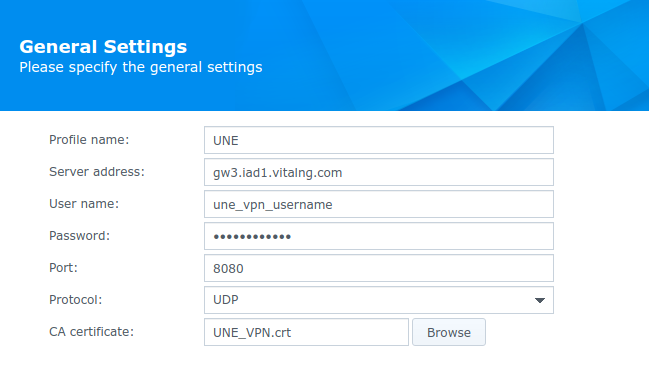
Task: Click inside the masked Password field
Action: click(379, 236)
